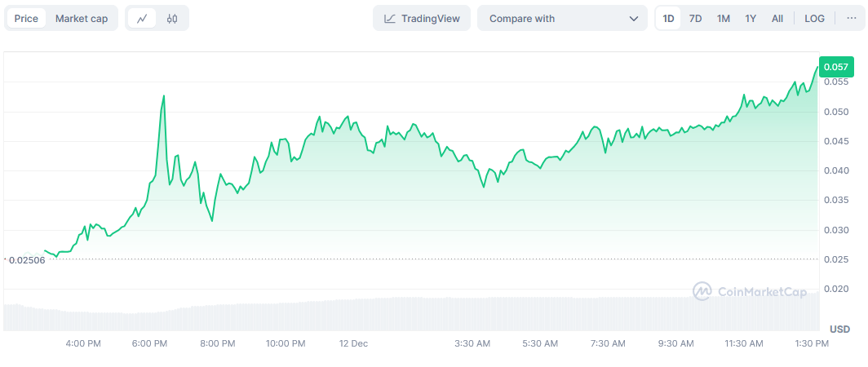868x367 pixels.
Task: Select the 1Y time range
Action: coord(751,18)
